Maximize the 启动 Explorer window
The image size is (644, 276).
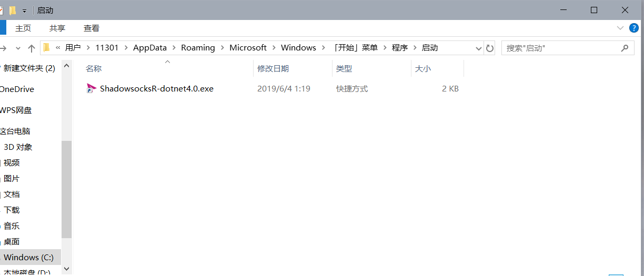tap(594, 10)
